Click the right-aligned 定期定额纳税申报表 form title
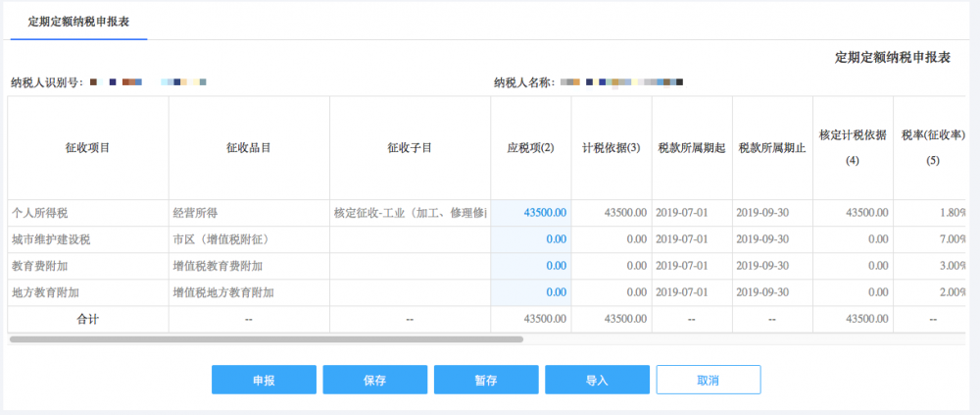980x415 pixels. [893, 58]
